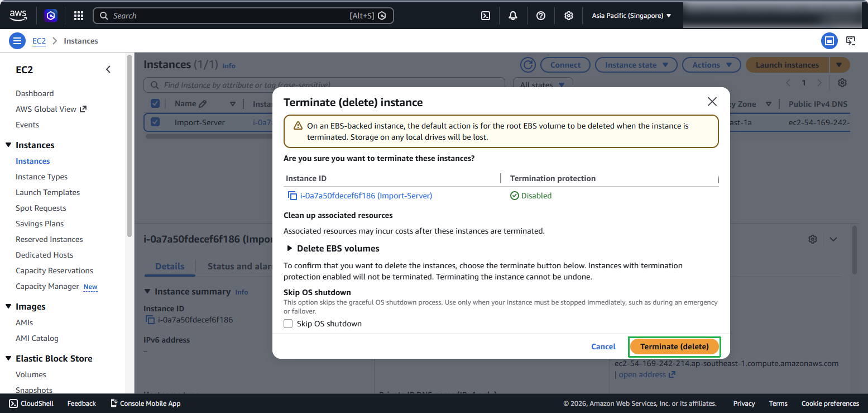Screen dimensions: 868x413
Task: Focus the Find Instance filter field
Action: (324, 85)
